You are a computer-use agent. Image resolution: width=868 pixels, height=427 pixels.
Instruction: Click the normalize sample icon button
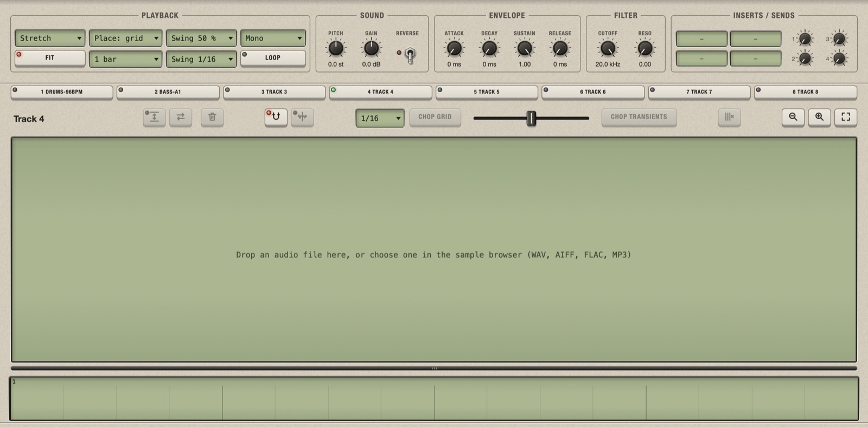point(154,117)
